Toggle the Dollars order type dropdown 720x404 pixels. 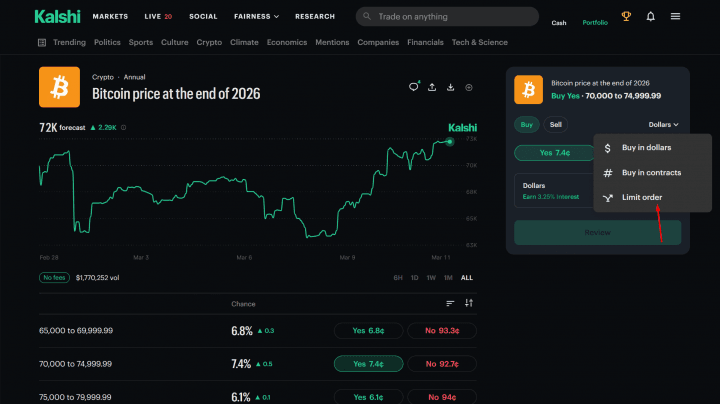pos(663,124)
